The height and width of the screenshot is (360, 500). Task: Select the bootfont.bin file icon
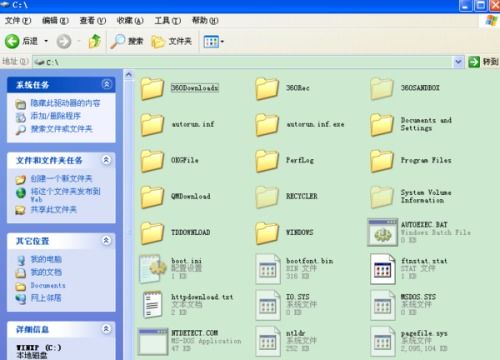[268, 269]
